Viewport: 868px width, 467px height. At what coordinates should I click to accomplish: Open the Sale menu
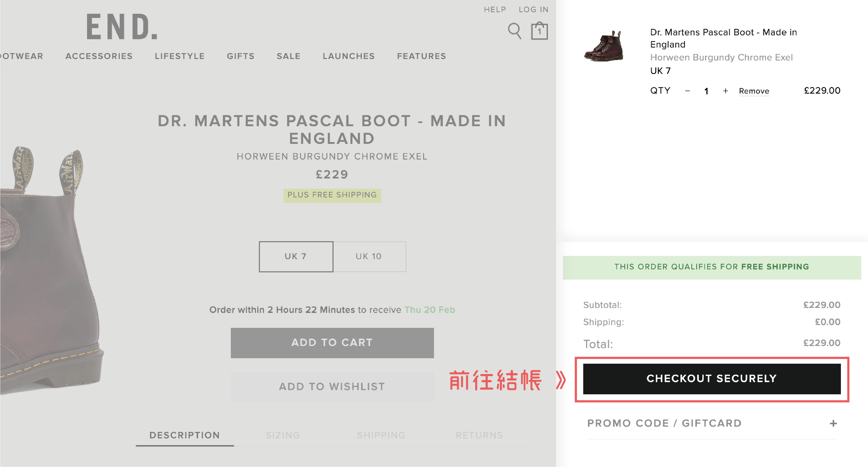(289, 56)
